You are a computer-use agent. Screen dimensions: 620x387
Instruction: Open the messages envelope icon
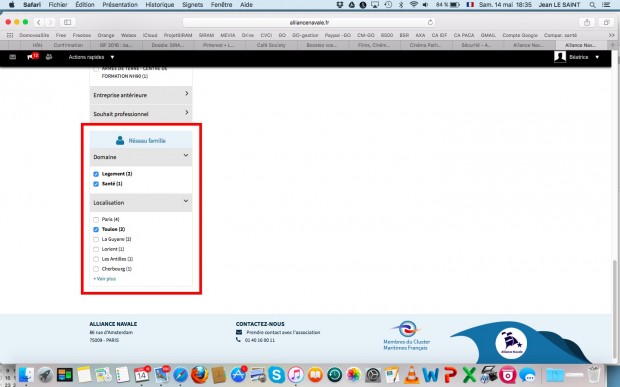tap(13, 57)
